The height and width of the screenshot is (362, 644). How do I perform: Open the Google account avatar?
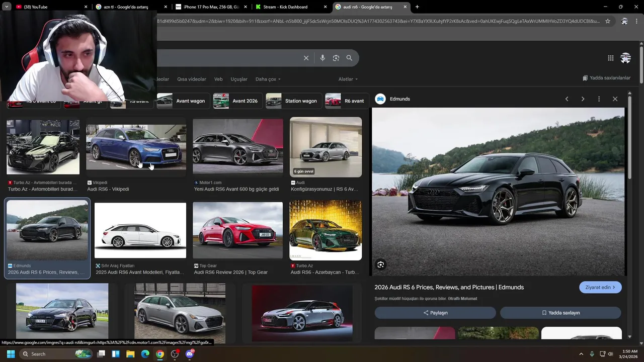pos(626,58)
